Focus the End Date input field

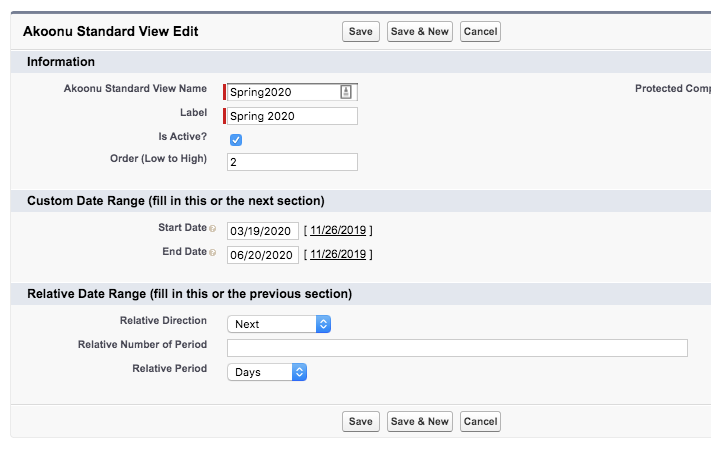(x=263, y=255)
